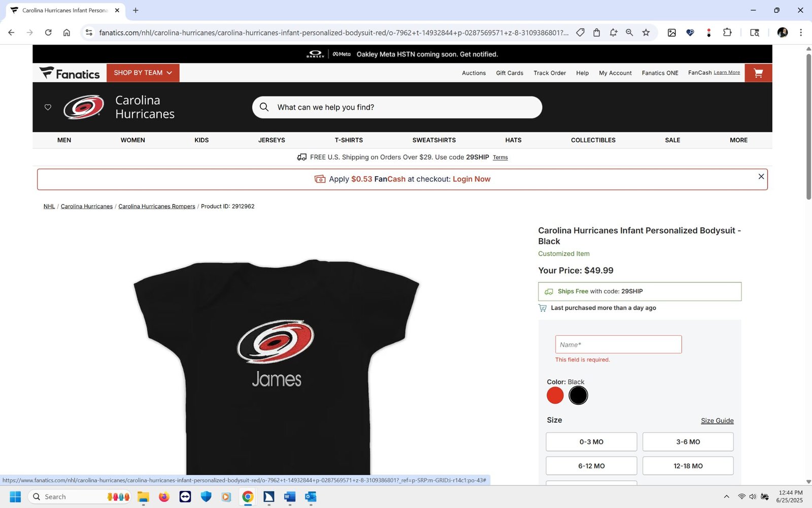Open the Chrome home page
This screenshot has width=812, height=508.
tap(66, 33)
